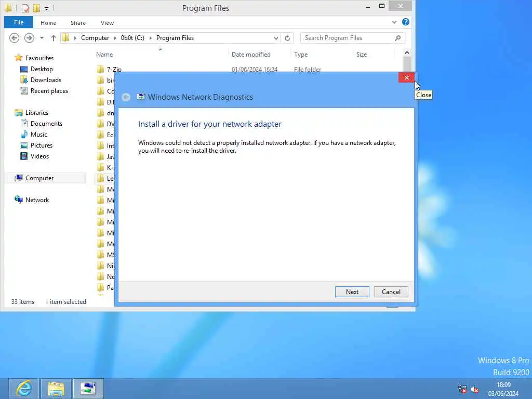The image size is (532, 399).
Task: Open the Music library
Action: click(x=38, y=135)
